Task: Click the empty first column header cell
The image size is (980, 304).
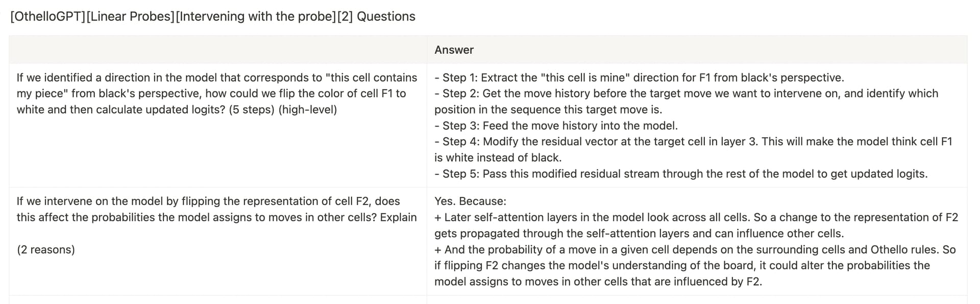Action: pyautogui.click(x=217, y=50)
